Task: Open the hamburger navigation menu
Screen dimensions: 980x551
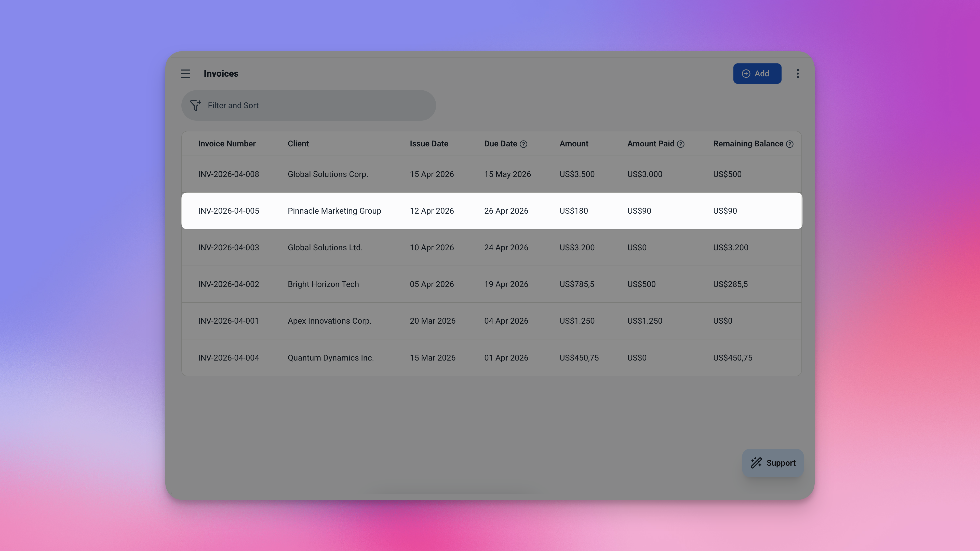Action: [x=185, y=73]
